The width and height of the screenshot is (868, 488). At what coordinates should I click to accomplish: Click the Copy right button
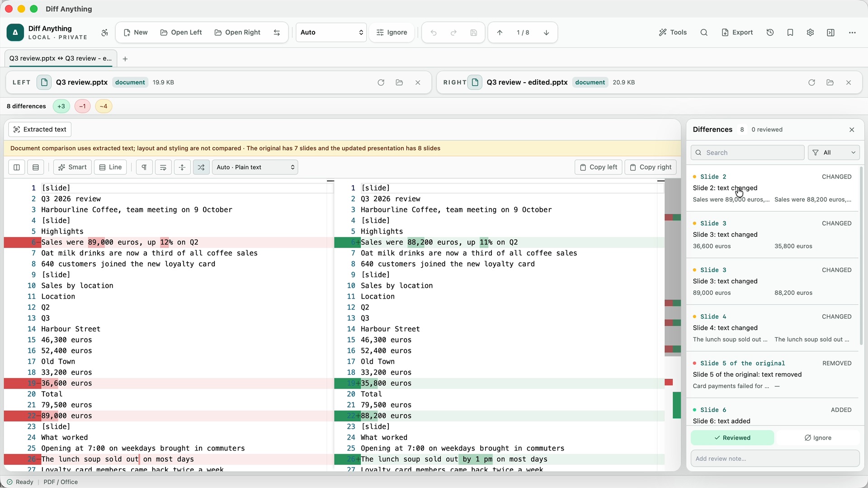point(651,167)
